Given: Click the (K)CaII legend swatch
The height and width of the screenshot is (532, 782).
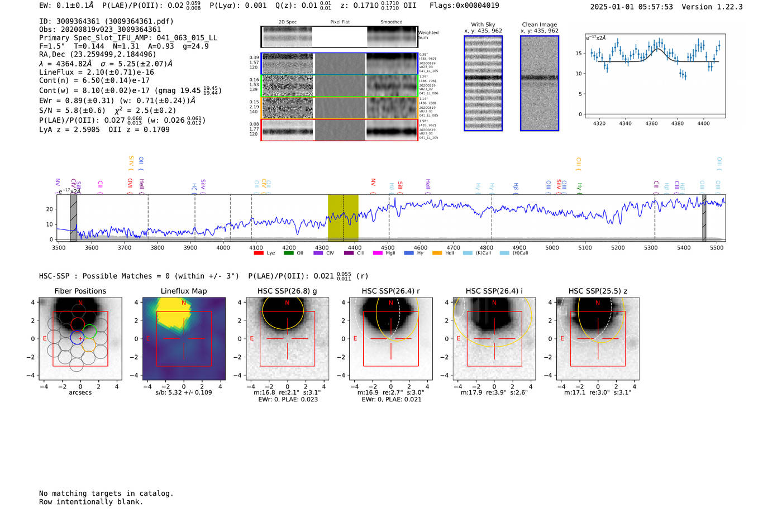Looking at the screenshot, I should (x=468, y=253).
